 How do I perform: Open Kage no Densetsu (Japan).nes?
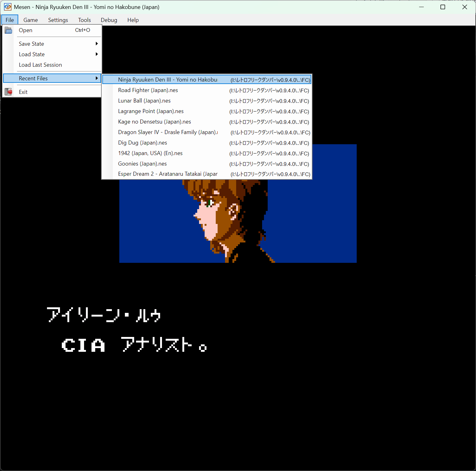coord(155,122)
